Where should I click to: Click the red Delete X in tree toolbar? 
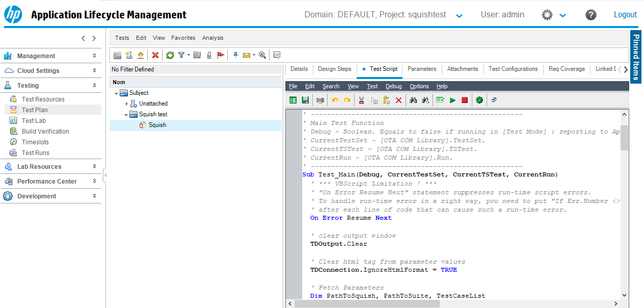pos(155,55)
